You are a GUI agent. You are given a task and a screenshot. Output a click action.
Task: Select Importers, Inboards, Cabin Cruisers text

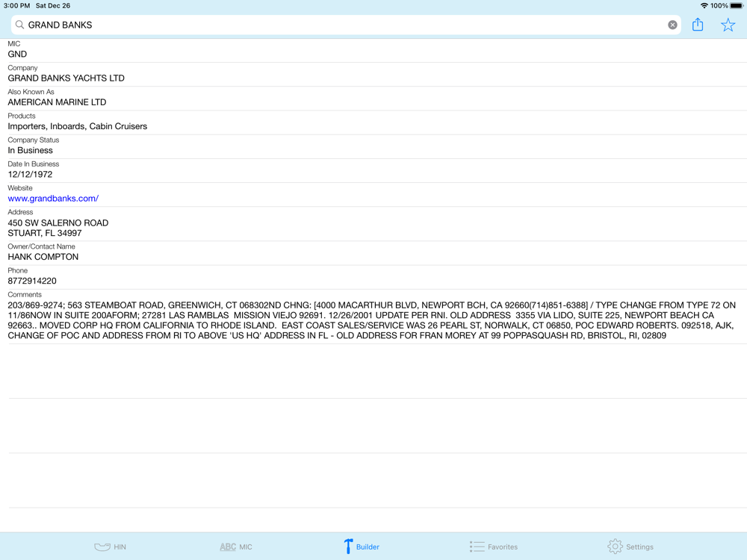pos(77,126)
